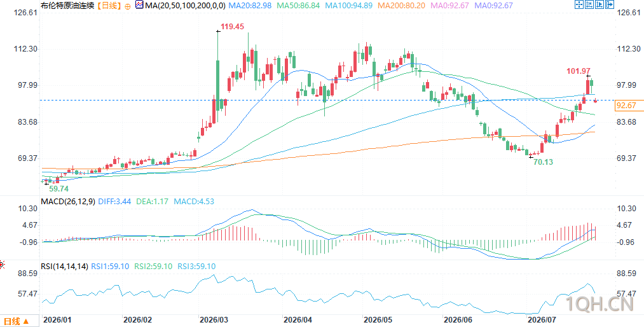
Task: Click the MA indicator chart icon
Action: pyautogui.click(x=139, y=5)
